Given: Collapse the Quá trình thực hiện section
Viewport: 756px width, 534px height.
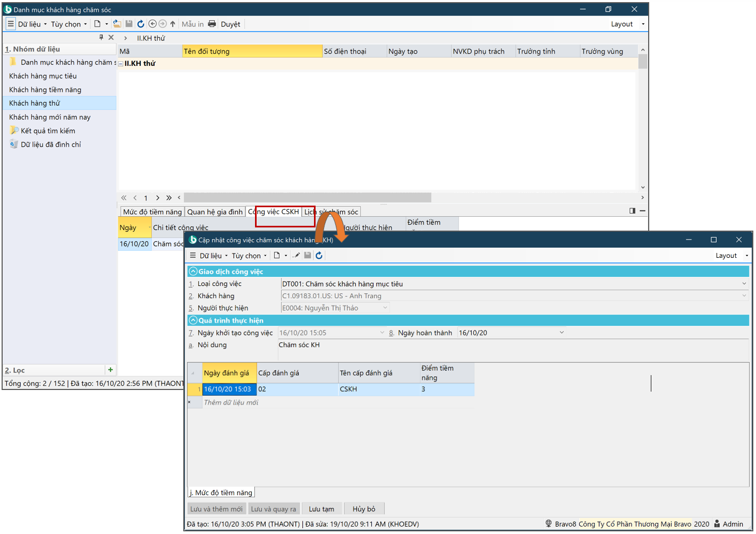Looking at the screenshot, I should tap(193, 320).
